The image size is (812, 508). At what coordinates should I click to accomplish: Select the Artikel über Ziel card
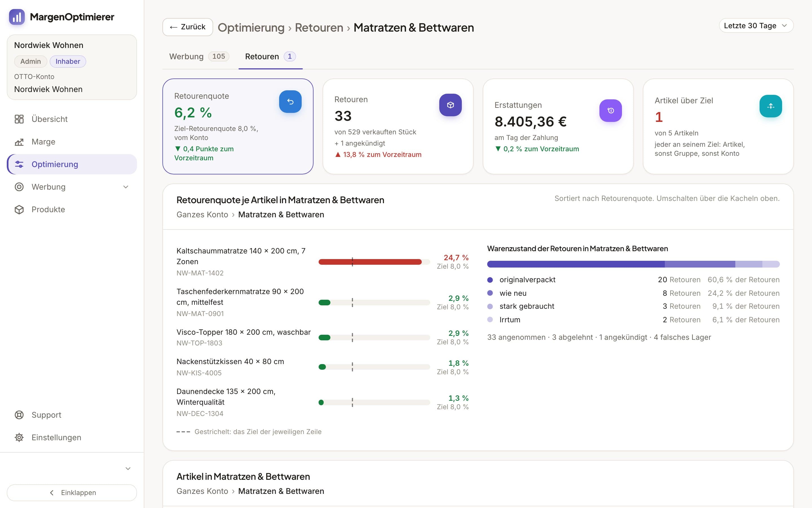[718, 126]
